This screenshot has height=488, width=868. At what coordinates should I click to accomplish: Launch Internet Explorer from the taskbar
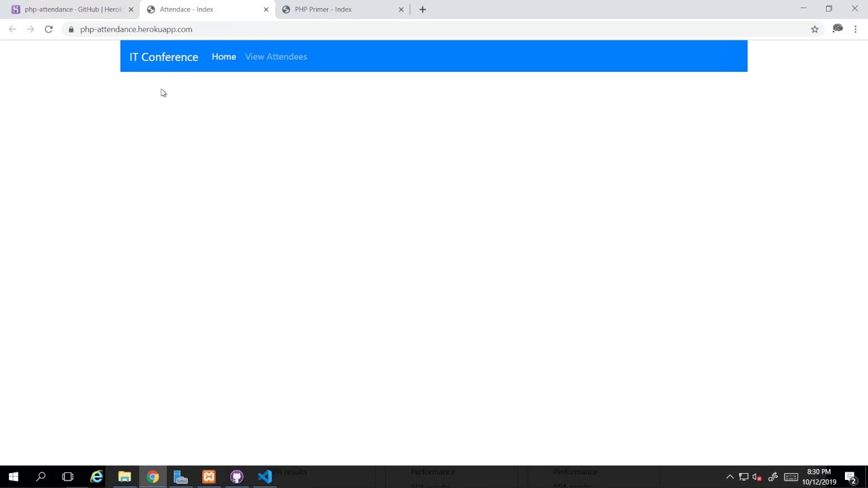[x=97, y=477]
